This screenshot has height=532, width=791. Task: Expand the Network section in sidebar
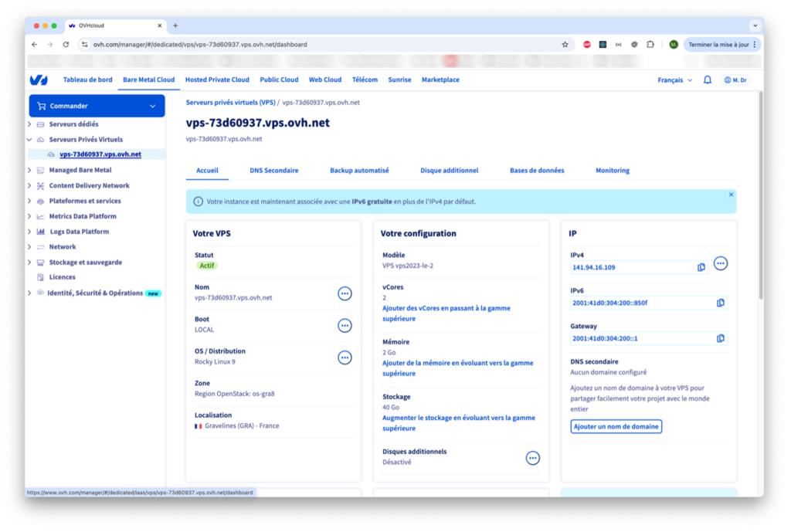(x=29, y=246)
